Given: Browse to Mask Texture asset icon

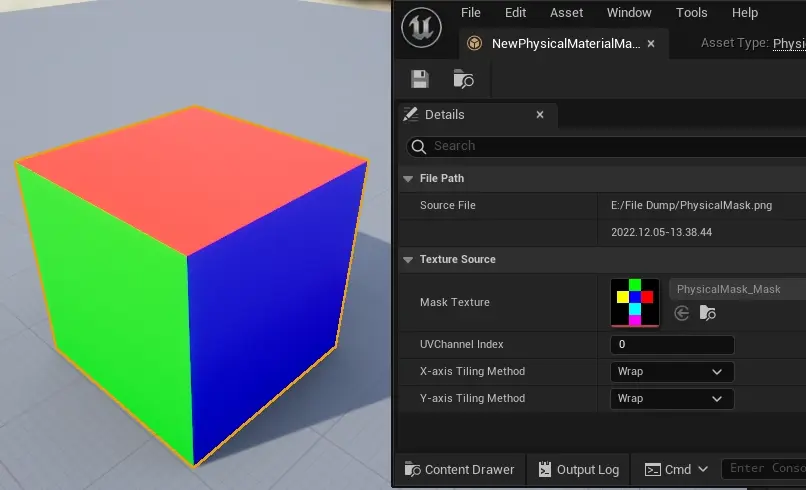Looking at the screenshot, I should pos(708,313).
